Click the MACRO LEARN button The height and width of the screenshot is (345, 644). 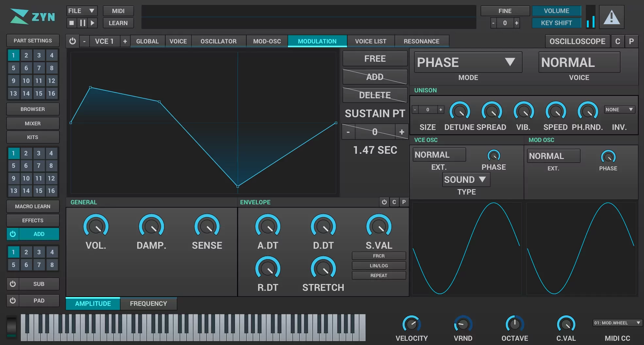click(33, 206)
